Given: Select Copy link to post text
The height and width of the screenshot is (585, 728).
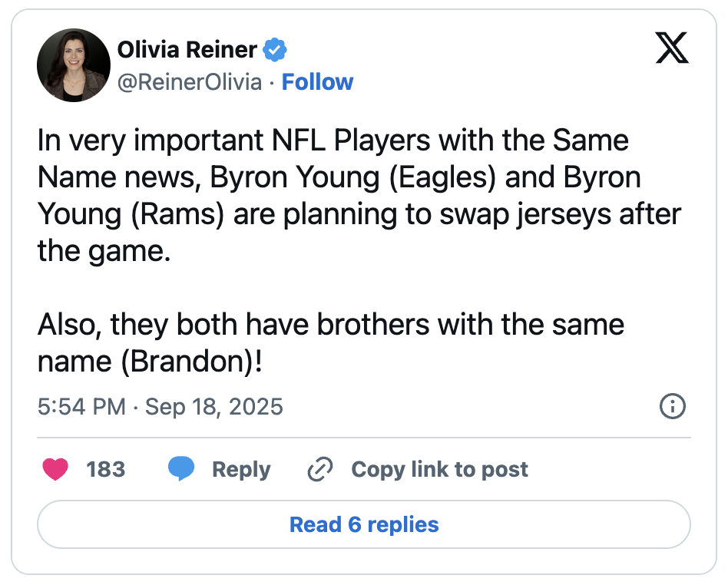Looking at the screenshot, I should tap(440, 470).
